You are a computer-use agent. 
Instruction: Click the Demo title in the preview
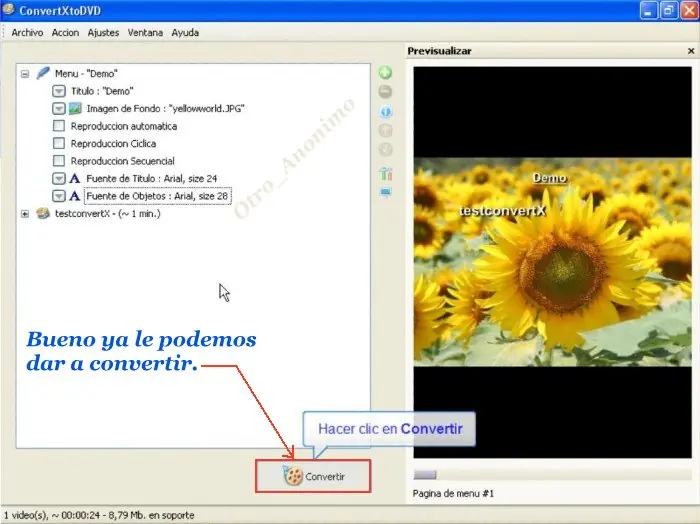pos(550,178)
